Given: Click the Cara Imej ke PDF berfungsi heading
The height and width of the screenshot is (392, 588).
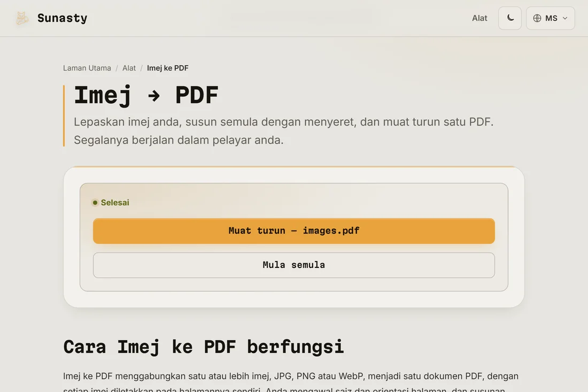Looking at the screenshot, I should (x=203, y=346).
